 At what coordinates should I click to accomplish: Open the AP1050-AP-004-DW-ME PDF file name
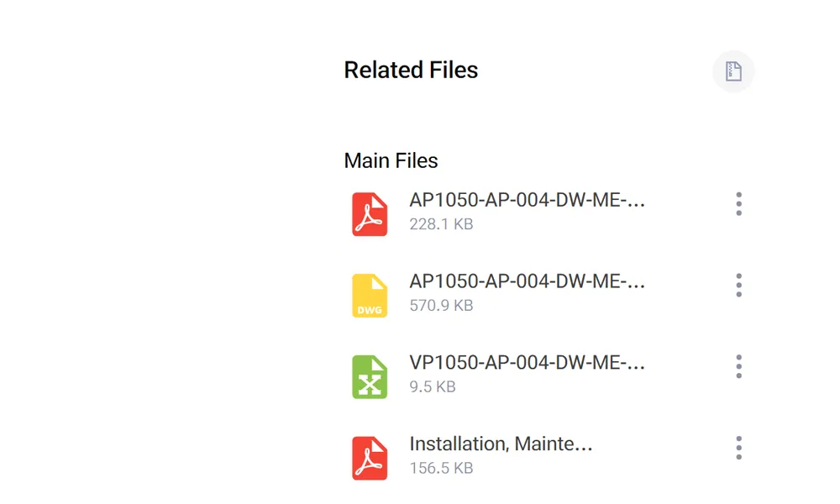[527, 201]
